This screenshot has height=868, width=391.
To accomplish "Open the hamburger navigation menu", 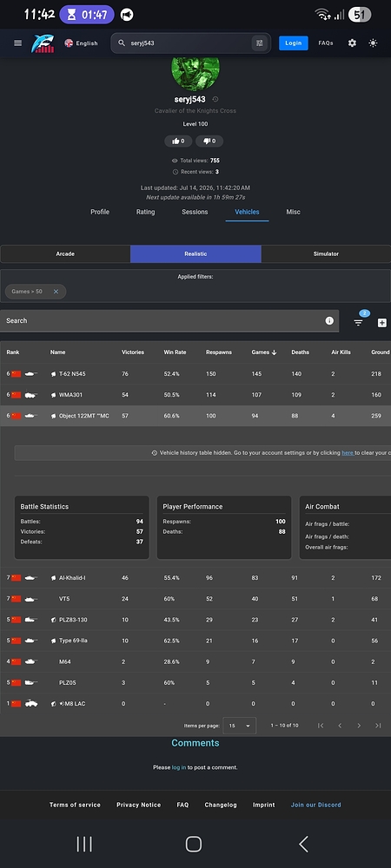I will (x=18, y=43).
